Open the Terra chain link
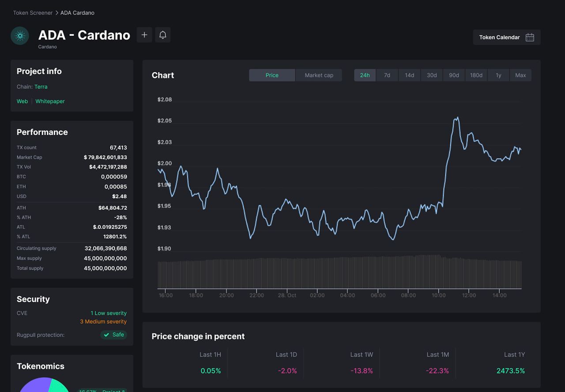 (x=41, y=87)
